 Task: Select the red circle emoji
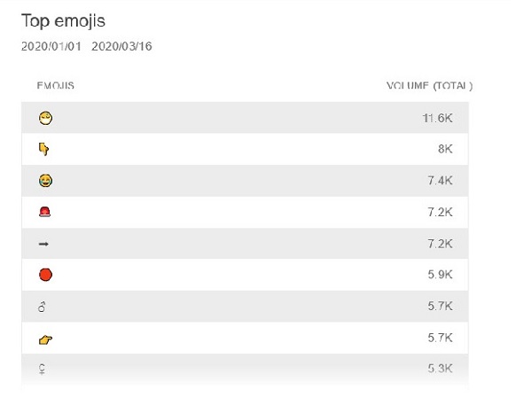[45, 275]
